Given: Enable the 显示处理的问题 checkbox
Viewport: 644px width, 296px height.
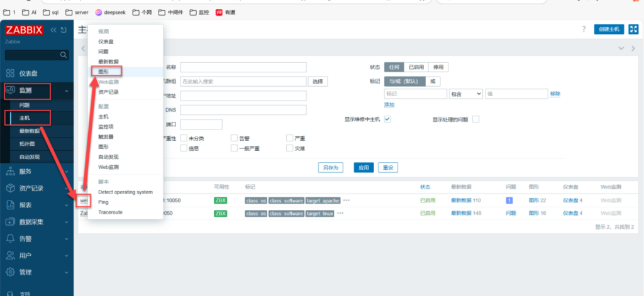Looking at the screenshot, I should click(x=475, y=119).
